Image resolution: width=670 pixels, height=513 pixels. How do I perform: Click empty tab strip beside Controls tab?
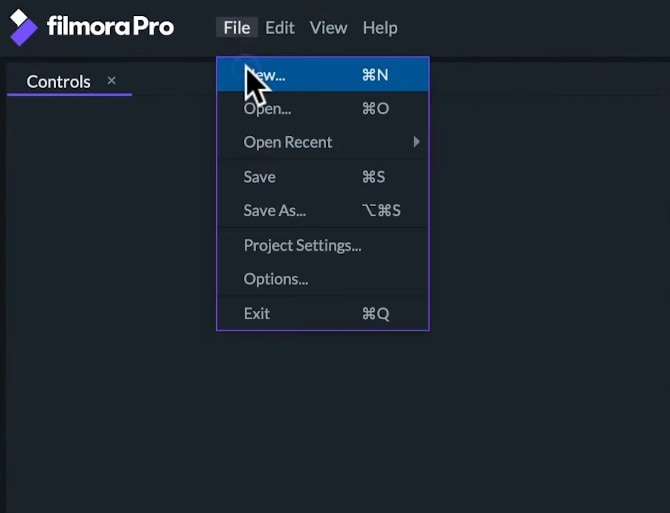tap(170, 82)
